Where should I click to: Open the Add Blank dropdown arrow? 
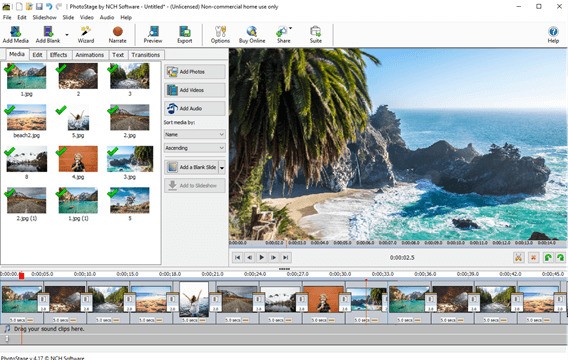click(67, 35)
